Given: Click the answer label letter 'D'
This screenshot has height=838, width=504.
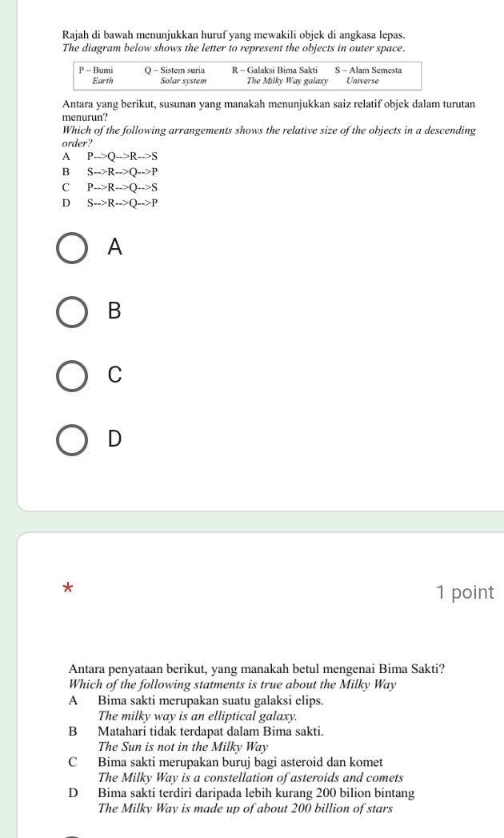Looking at the screenshot, I should pos(115,438).
